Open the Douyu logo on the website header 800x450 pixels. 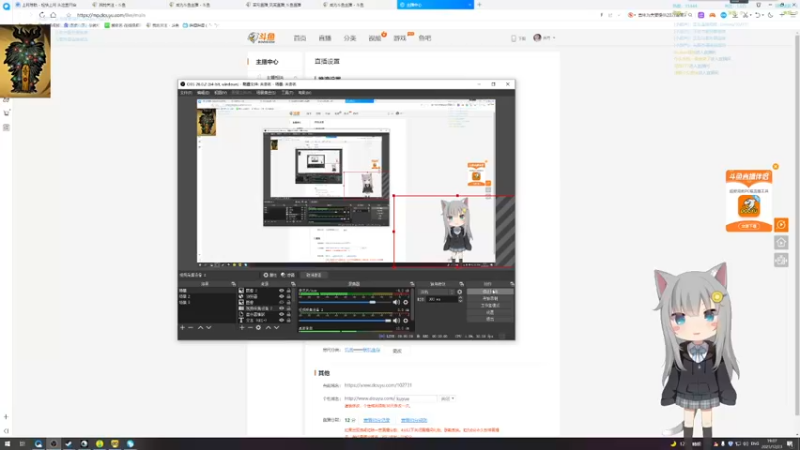click(262, 38)
